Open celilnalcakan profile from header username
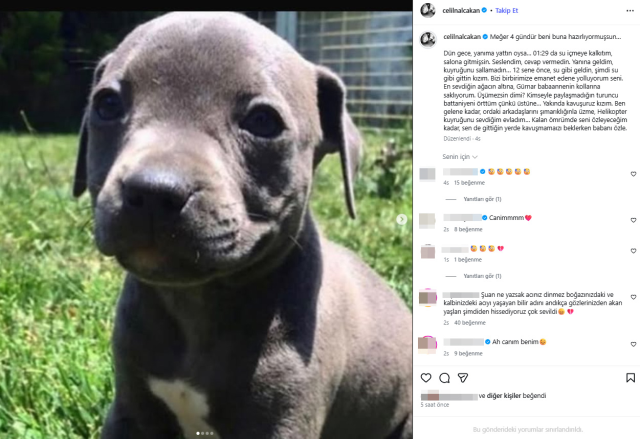 (x=461, y=11)
